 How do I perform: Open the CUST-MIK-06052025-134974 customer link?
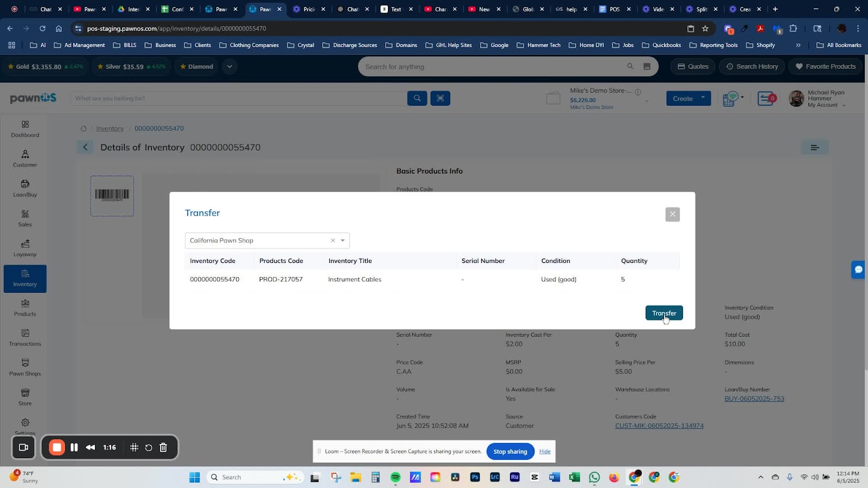[x=659, y=426]
